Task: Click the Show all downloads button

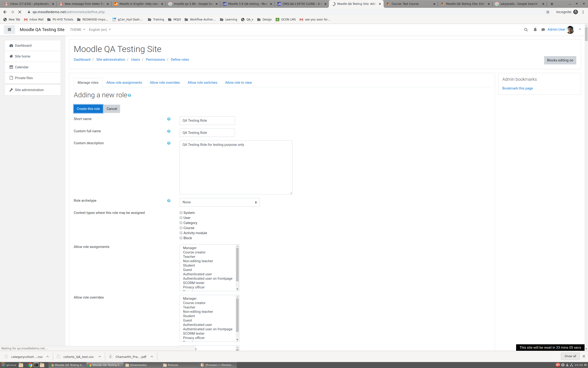Action: (570, 356)
